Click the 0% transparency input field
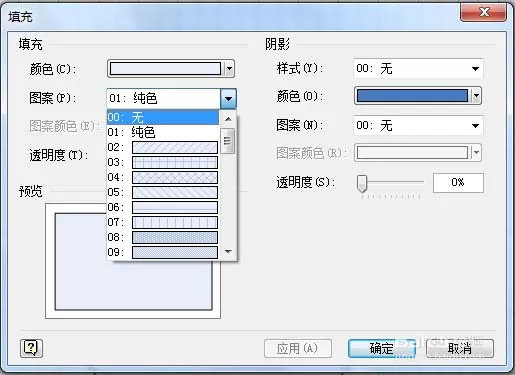 click(x=458, y=183)
